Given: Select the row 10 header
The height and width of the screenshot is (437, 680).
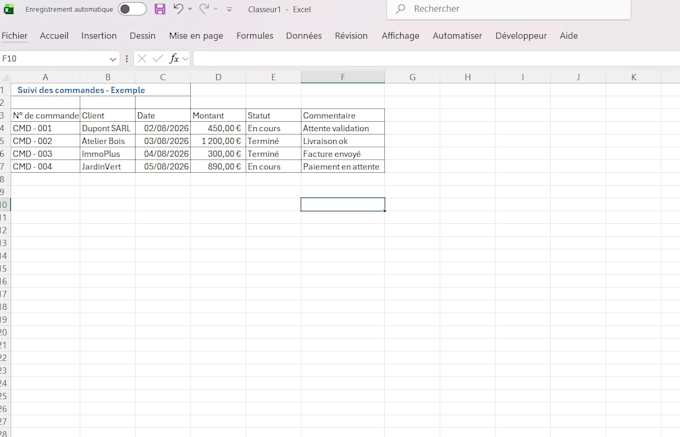Looking at the screenshot, I should 4,205.
